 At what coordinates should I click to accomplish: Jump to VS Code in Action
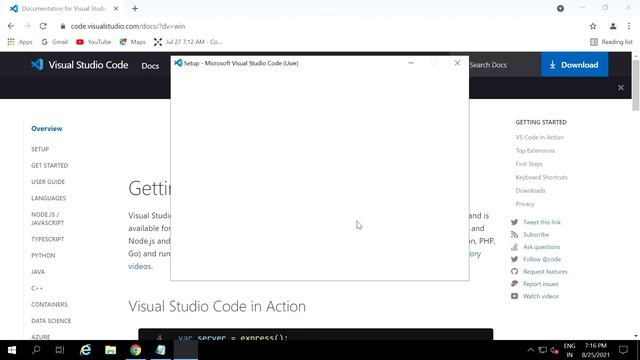[x=539, y=137]
